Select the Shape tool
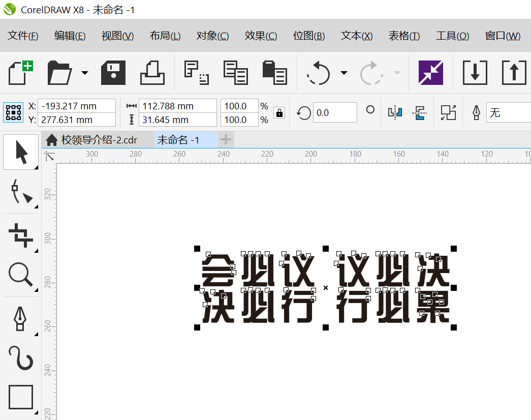 point(19,192)
